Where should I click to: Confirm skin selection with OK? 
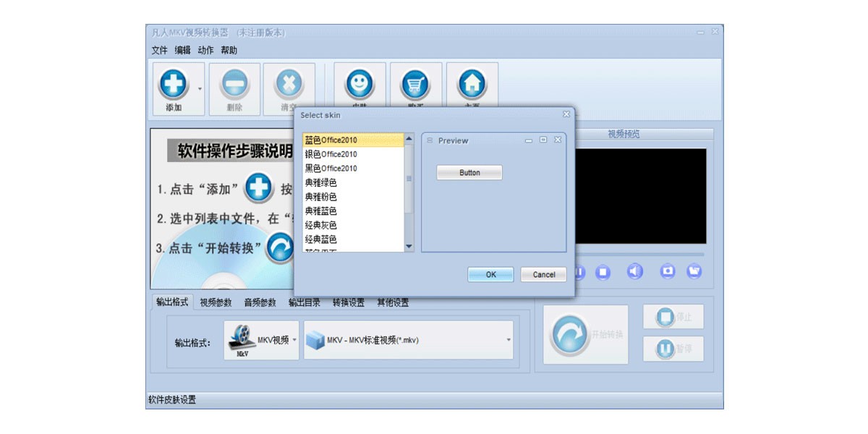tap(490, 275)
